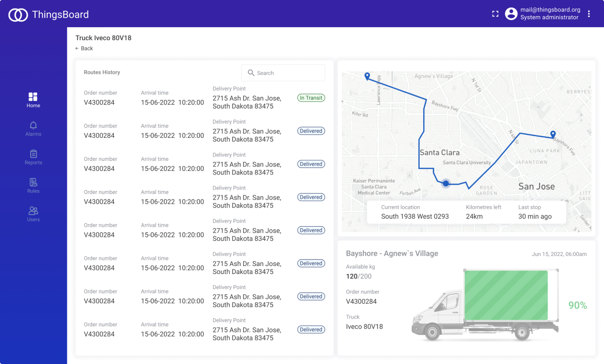Click the Bayshore - Agnew`s Village title

[x=392, y=253]
